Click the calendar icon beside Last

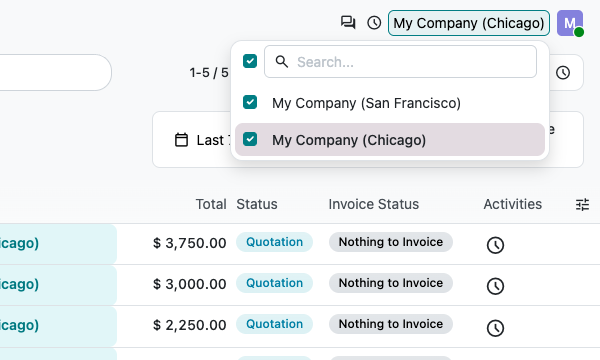181,140
